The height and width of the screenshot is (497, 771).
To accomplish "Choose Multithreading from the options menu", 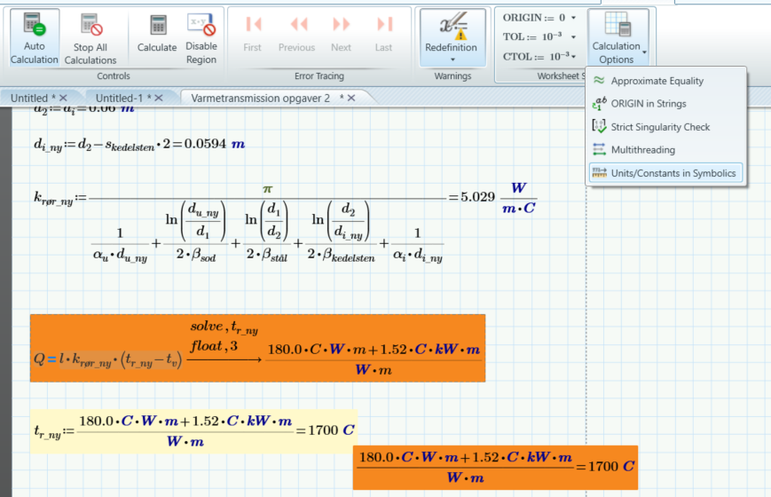I will point(643,150).
